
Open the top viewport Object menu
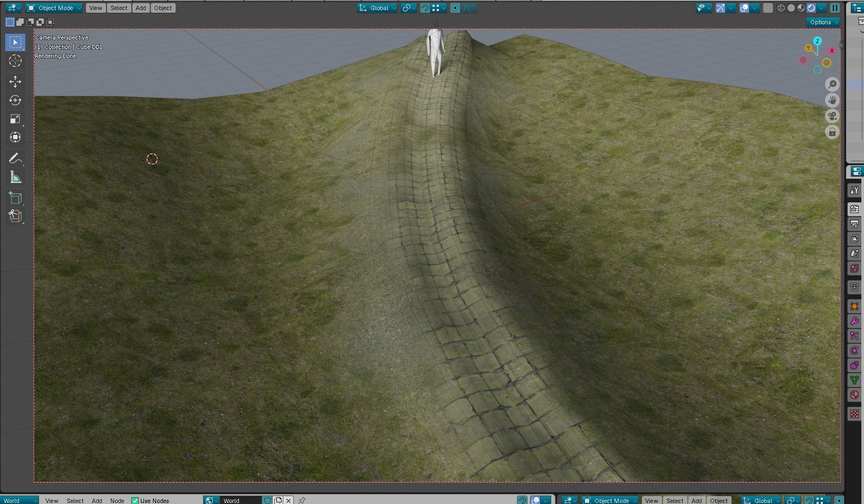pyautogui.click(x=163, y=8)
